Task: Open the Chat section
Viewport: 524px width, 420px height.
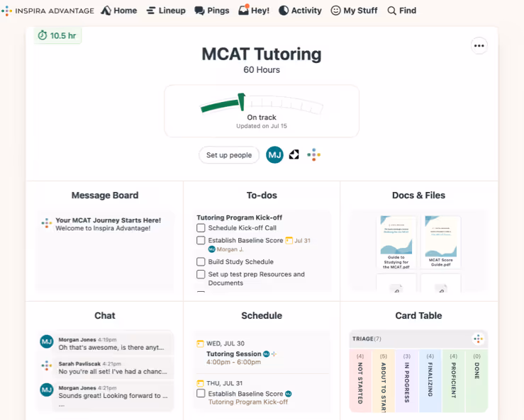Action: 105,315
